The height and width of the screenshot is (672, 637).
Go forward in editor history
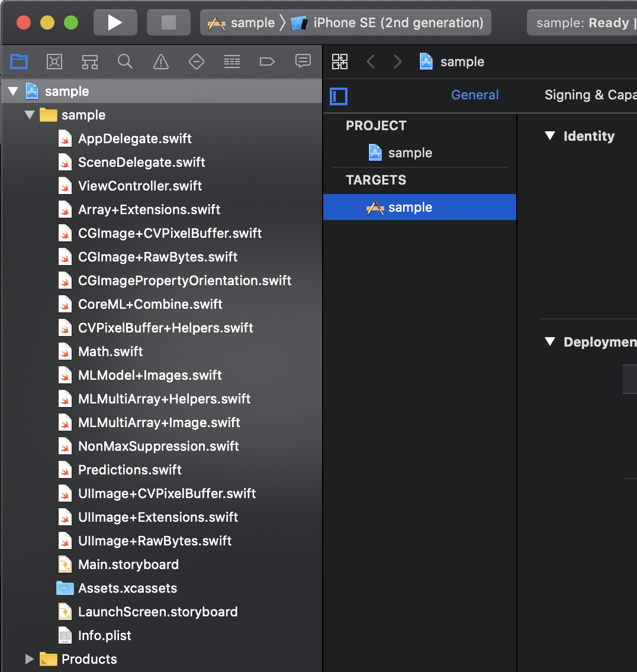tap(398, 62)
